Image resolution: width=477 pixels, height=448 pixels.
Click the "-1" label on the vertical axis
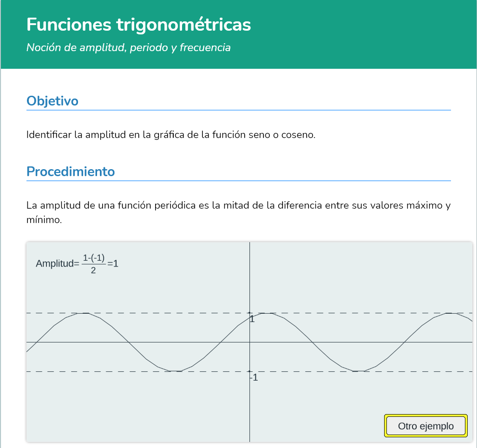254,378
